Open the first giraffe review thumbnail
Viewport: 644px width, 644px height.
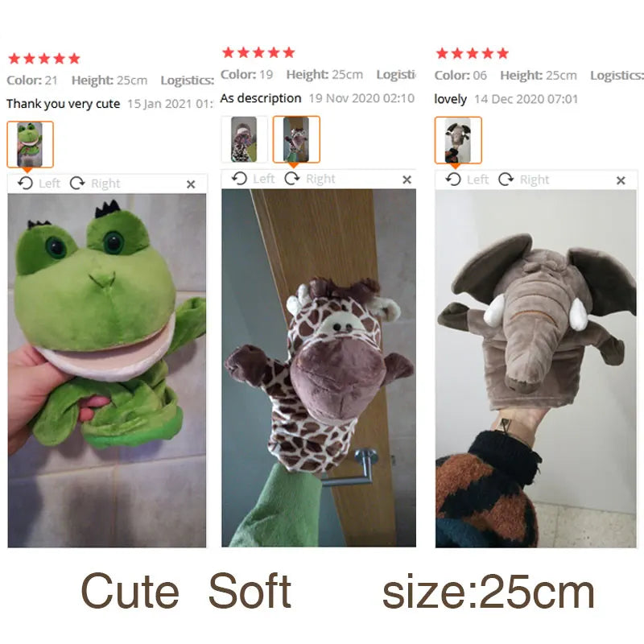(244, 139)
